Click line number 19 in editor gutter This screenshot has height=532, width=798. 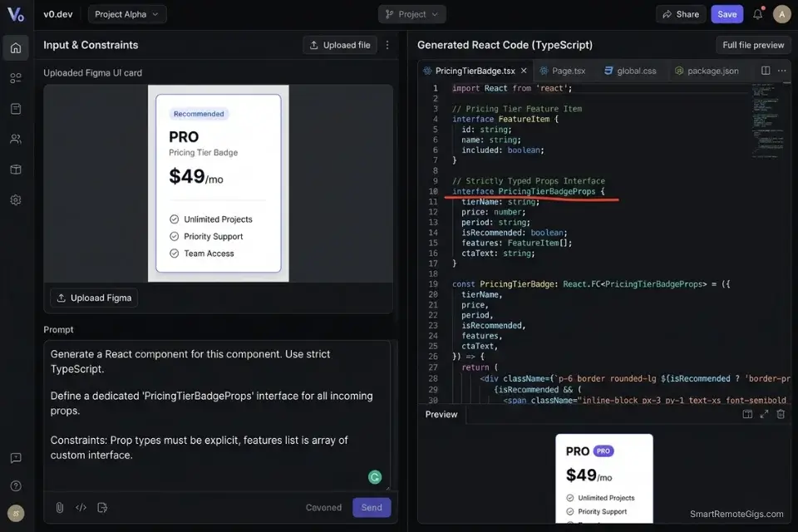[x=433, y=284]
